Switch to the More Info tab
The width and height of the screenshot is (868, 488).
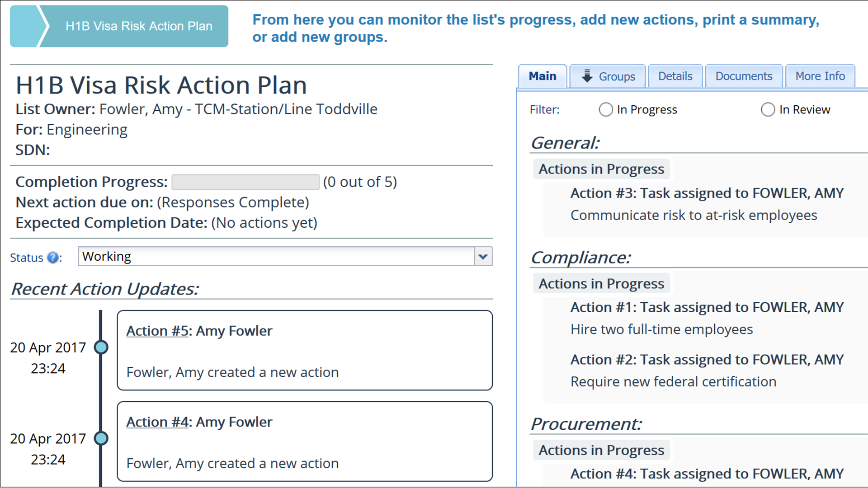click(820, 76)
